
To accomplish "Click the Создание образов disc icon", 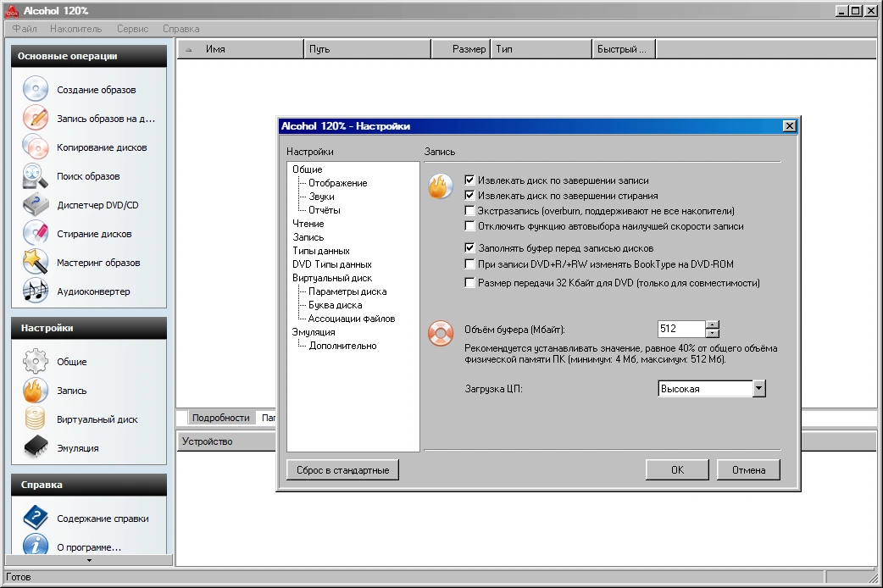I will point(35,89).
